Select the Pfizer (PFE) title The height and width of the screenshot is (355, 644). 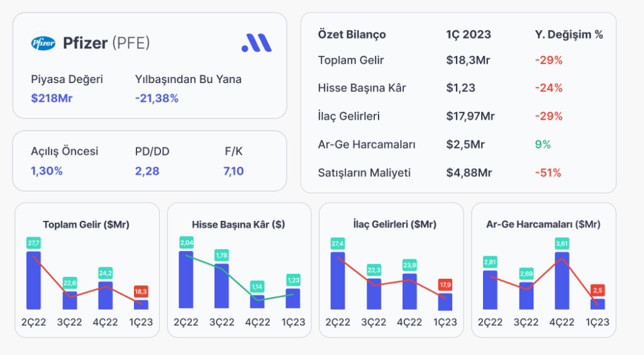(x=106, y=43)
